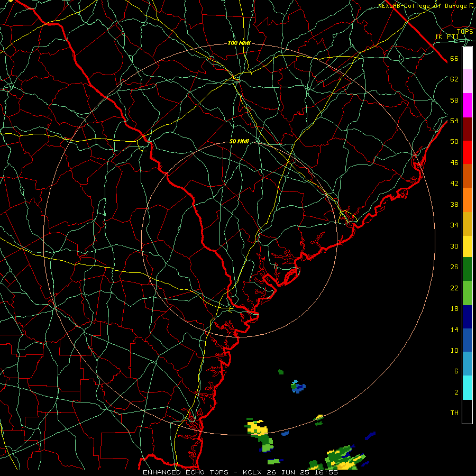The height and width of the screenshot is (476, 476).
Task: Click the 50 NMI range ring label
Action: (x=239, y=141)
